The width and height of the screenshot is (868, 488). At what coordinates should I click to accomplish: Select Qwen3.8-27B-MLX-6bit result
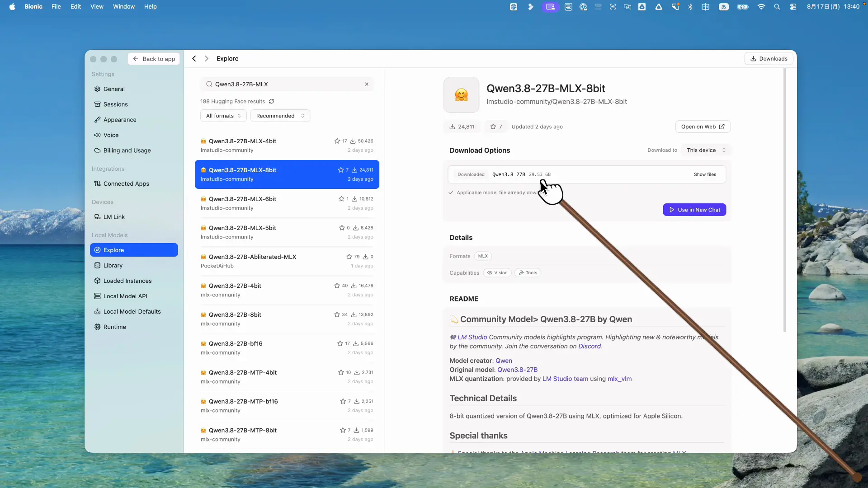point(287,203)
